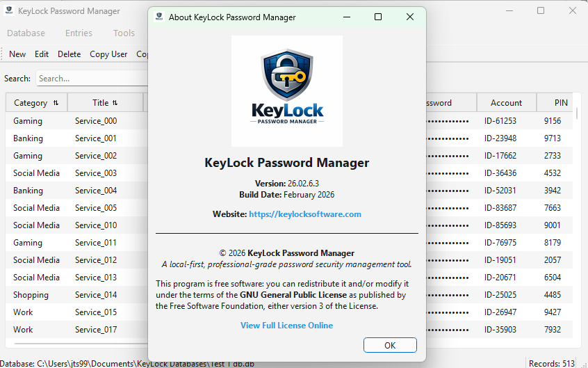The height and width of the screenshot is (368, 588).
Task: Sort by Title column arrows
Action: (115, 103)
